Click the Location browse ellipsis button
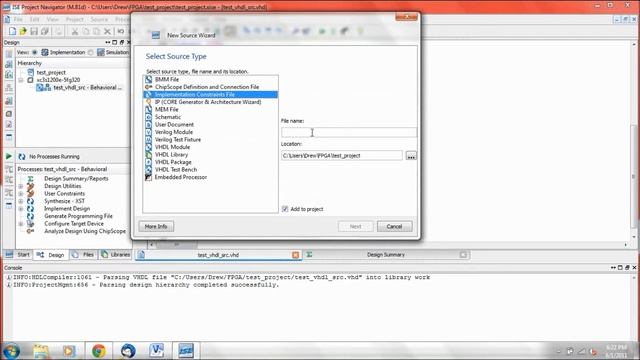Image resolution: width=640 pixels, height=360 pixels. click(x=411, y=156)
